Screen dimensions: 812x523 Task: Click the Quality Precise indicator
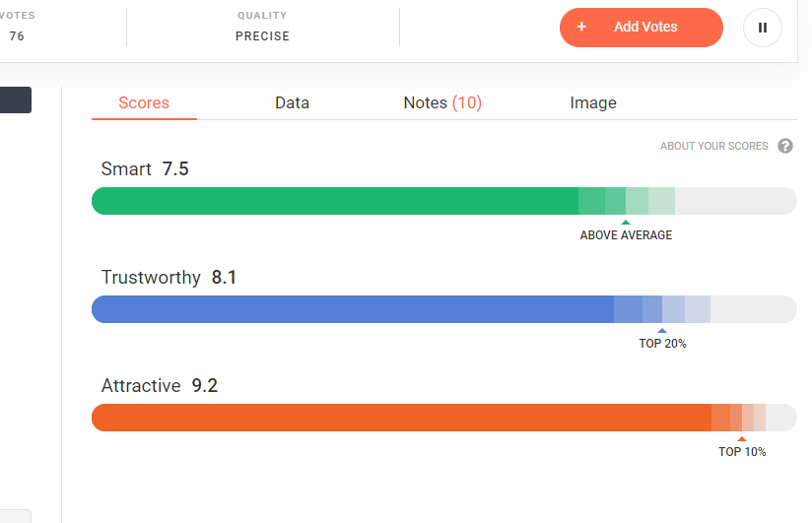coord(262,26)
